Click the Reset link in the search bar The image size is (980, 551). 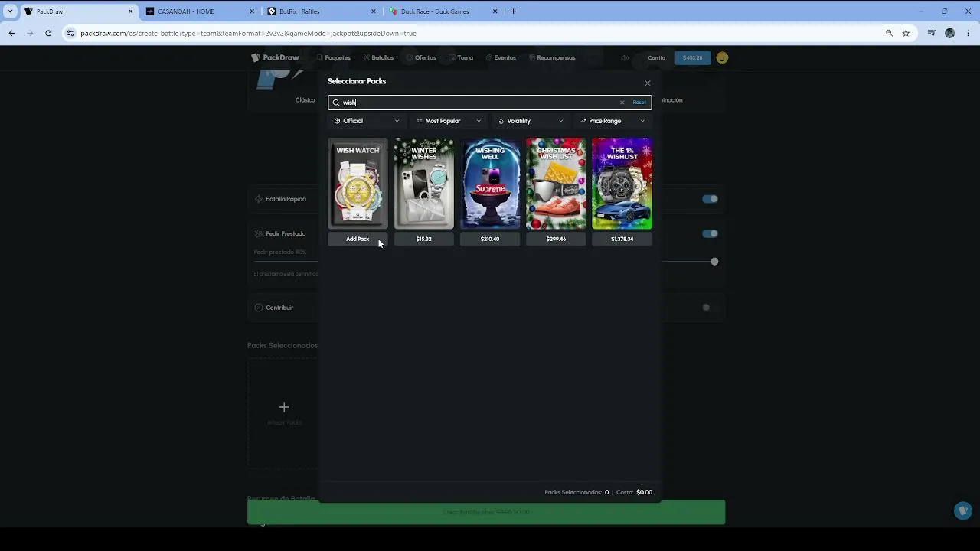coord(639,103)
